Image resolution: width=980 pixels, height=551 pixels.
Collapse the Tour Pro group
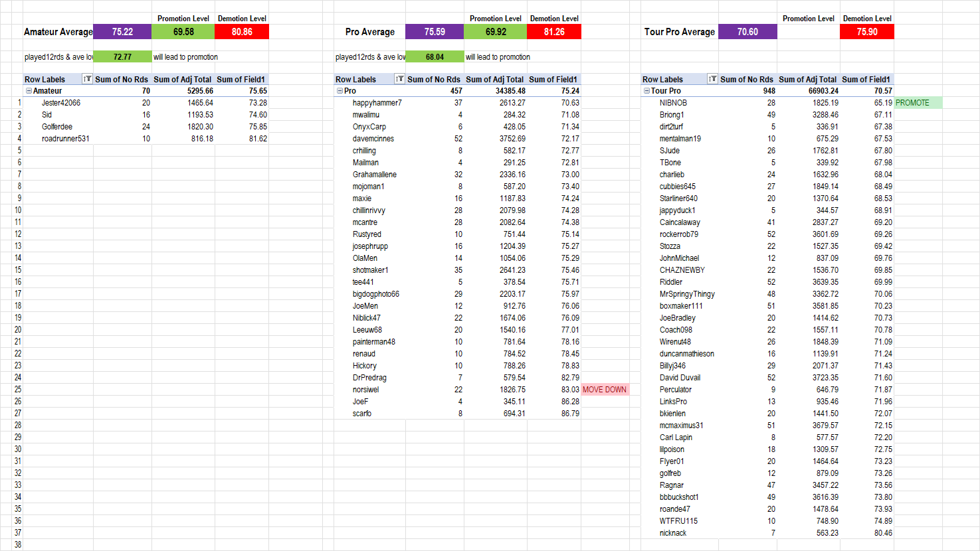[646, 91]
